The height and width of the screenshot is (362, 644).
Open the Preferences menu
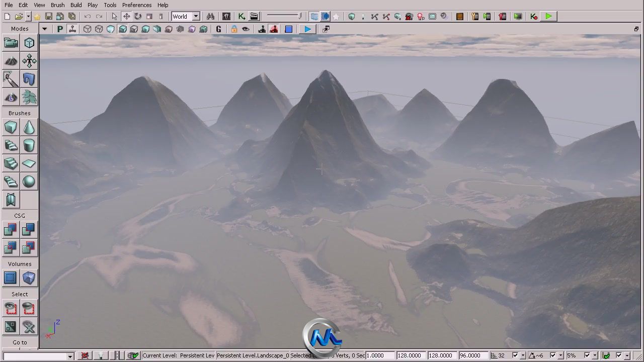(x=137, y=5)
